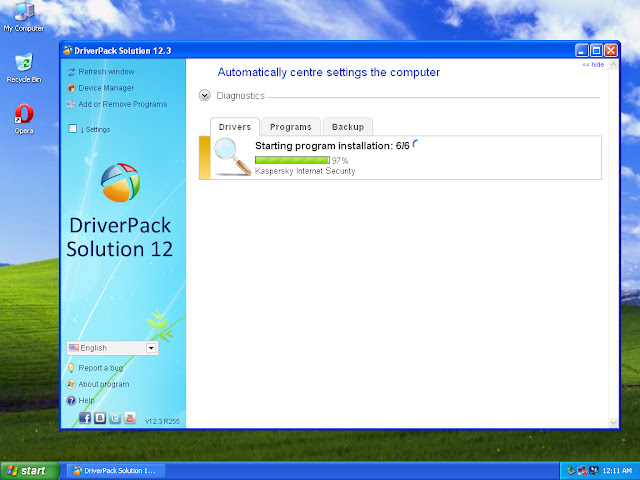Click the Report a bug lightbulb icon
The height and width of the screenshot is (480, 640).
pyautogui.click(x=71, y=368)
